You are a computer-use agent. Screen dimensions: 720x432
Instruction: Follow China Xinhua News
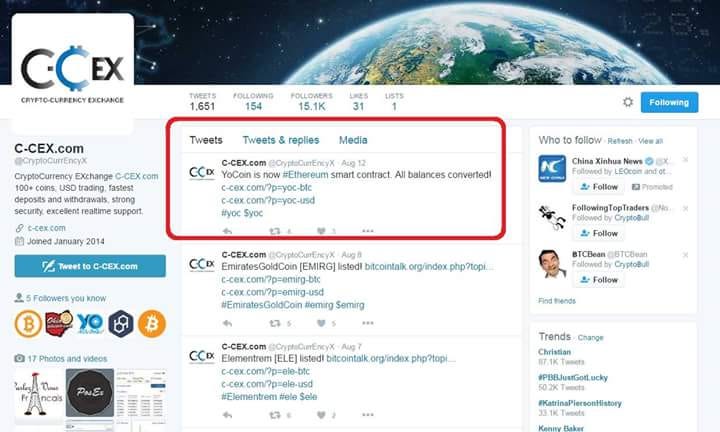click(x=599, y=187)
